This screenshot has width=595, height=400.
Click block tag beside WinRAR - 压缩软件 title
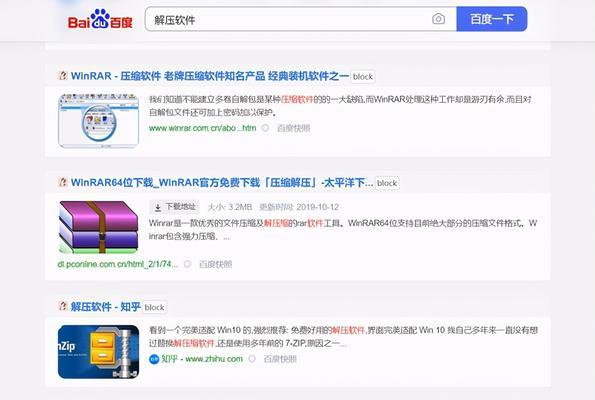pos(363,77)
